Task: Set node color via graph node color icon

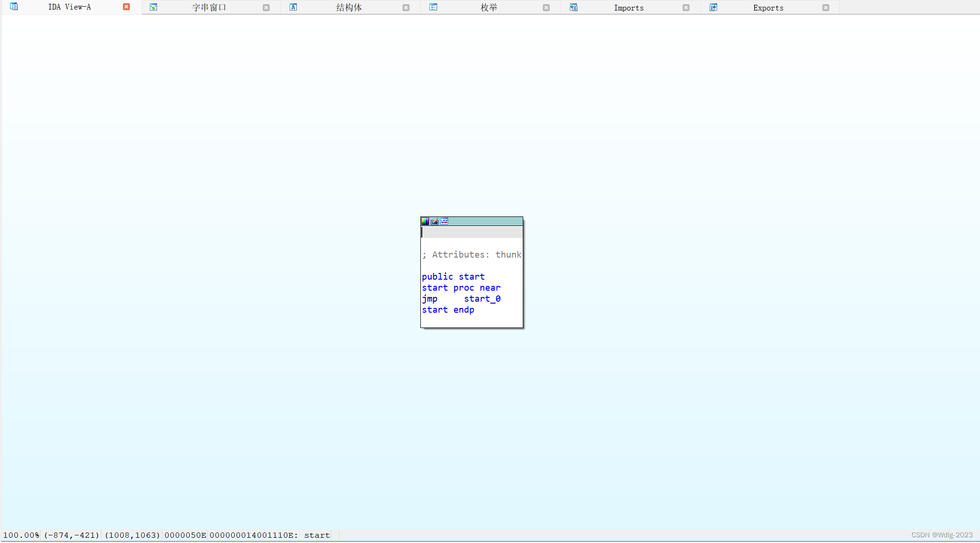Action: (x=425, y=221)
